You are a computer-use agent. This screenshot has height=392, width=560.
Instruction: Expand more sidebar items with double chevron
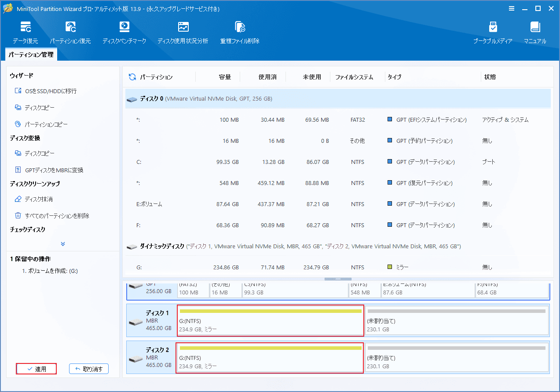[x=63, y=243]
